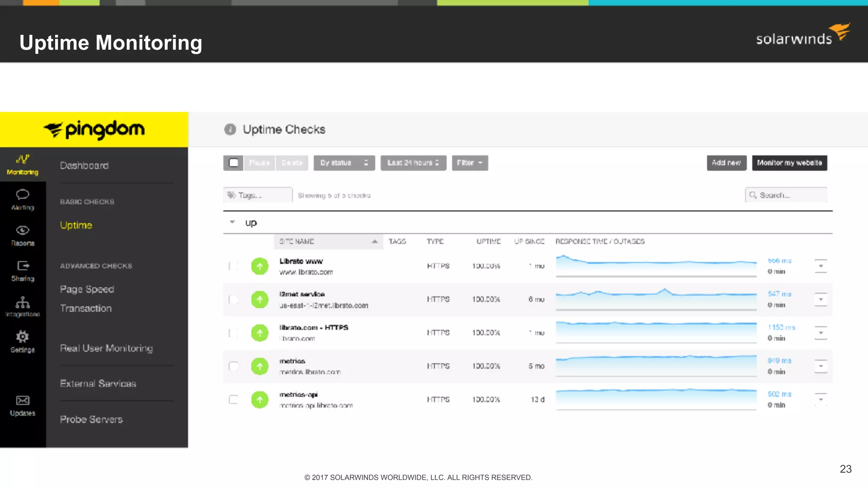Open Real User Monitoring menu item
This screenshot has width=868, height=488.
(106, 348)
